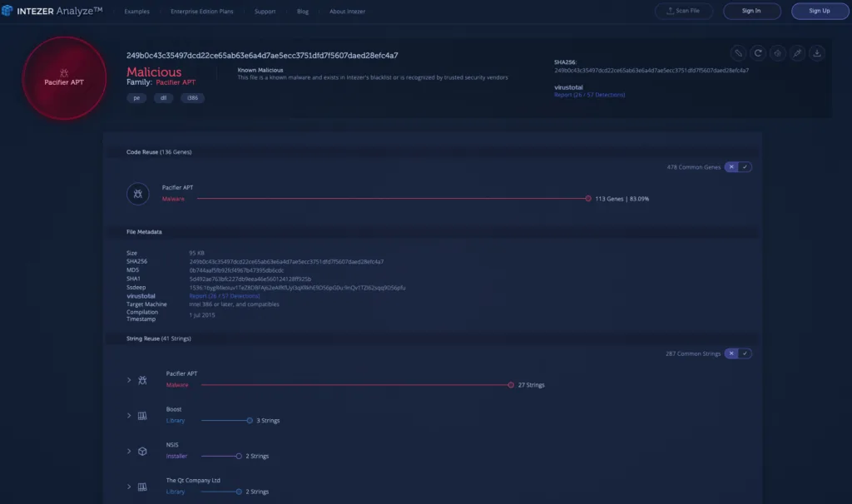
Task: Click the Intezer Analyze cube logo
Action: pyautogui.click(x=7, y=10)
